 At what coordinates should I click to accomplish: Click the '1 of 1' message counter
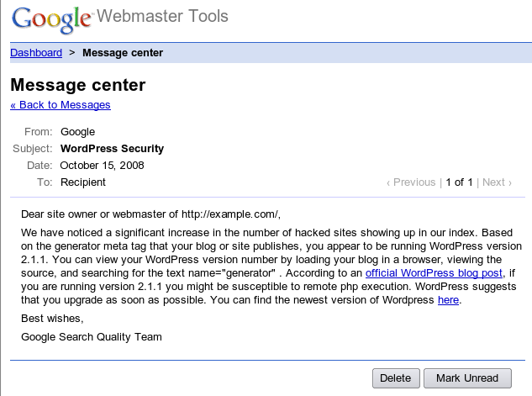(459, 182)
